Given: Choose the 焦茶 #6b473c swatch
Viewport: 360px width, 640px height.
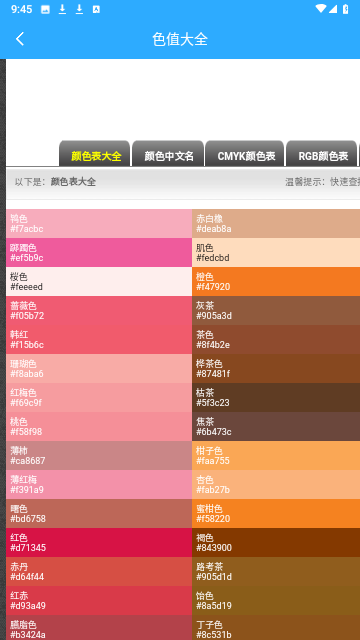Looking at the screenshot, I should [276, 427].
